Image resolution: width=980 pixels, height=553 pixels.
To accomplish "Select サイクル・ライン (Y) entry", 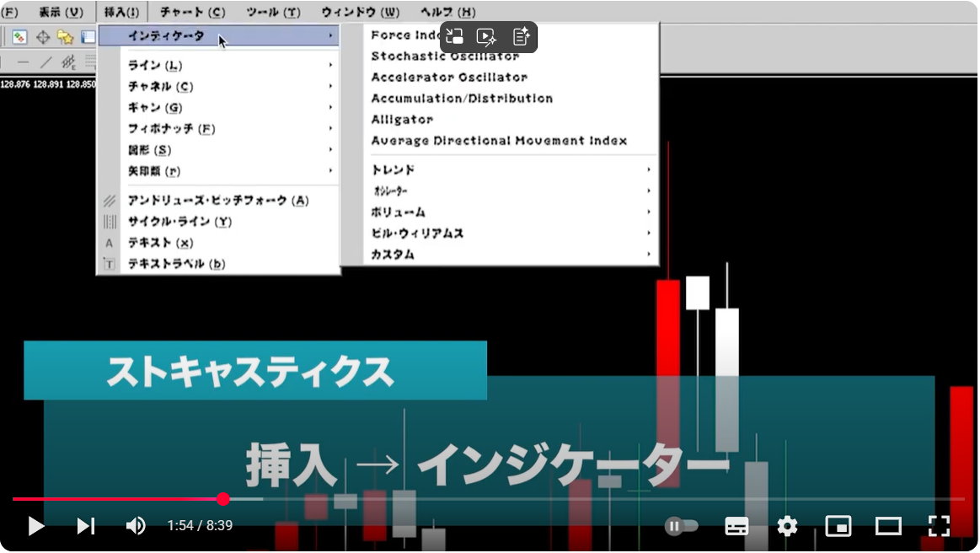I will click(219, 222).
